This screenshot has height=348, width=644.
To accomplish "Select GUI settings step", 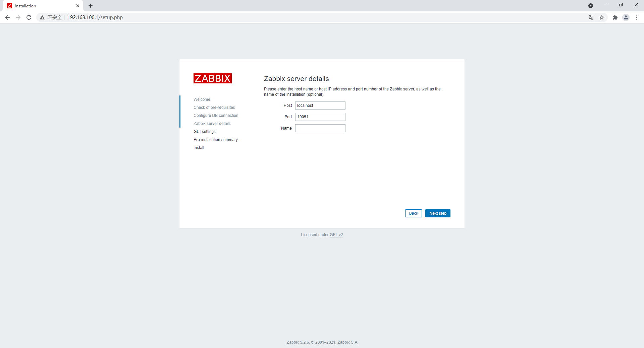I will click(205, 132).
